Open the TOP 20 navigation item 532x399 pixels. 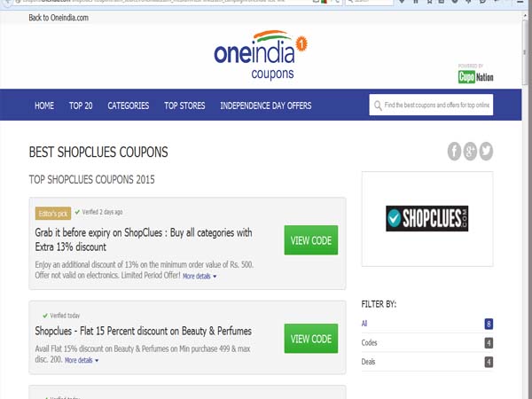81,106
